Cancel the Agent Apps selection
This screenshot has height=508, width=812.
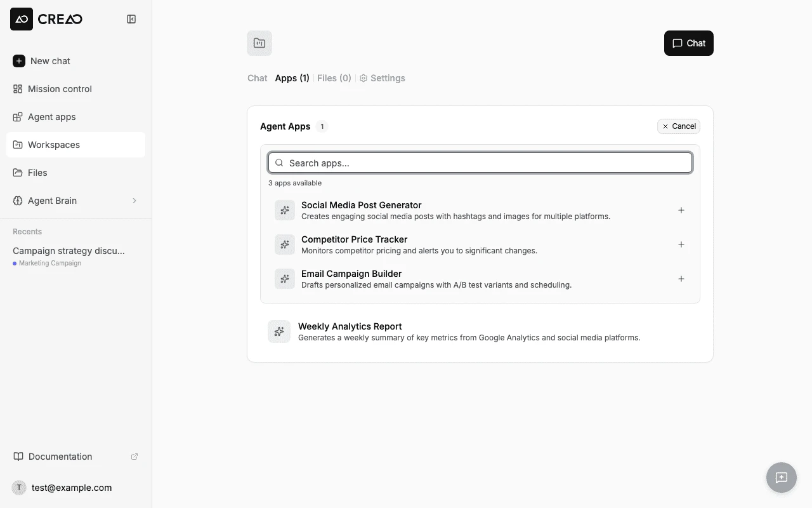pyautogui.click(x=679, y=126)
